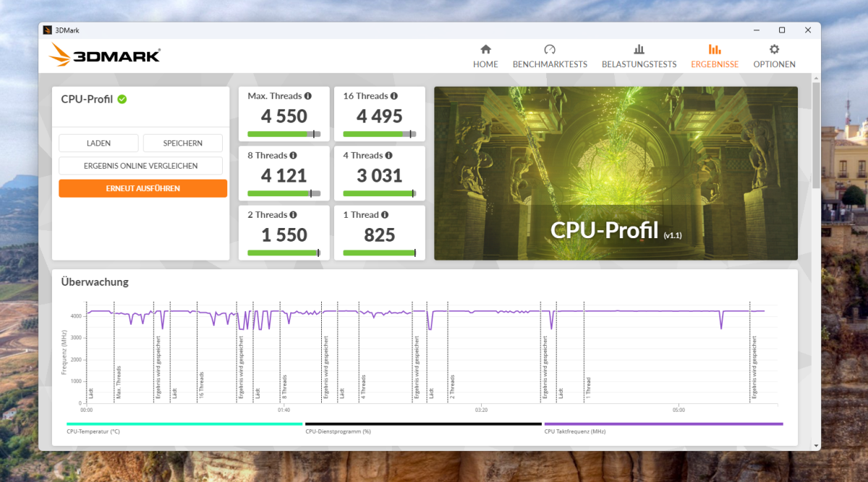Click the 4 Threads score 3 031

(380, 176)
